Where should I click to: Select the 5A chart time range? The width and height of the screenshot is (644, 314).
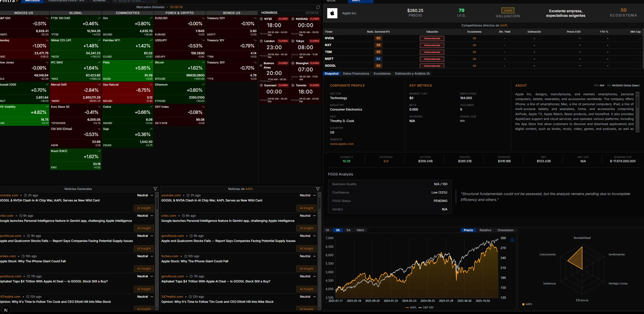click(x=348, y=230)
